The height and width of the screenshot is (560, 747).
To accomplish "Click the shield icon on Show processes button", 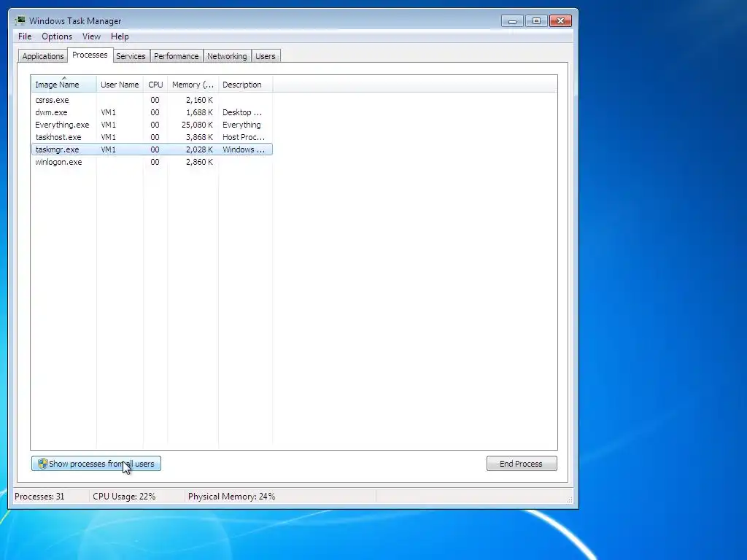I will (42, 463).
